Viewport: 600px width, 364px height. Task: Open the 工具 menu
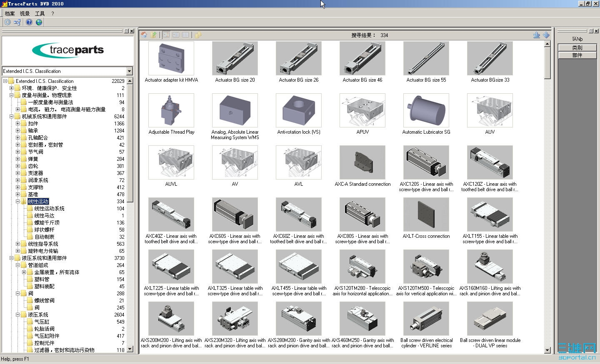[x=40, y=13]
